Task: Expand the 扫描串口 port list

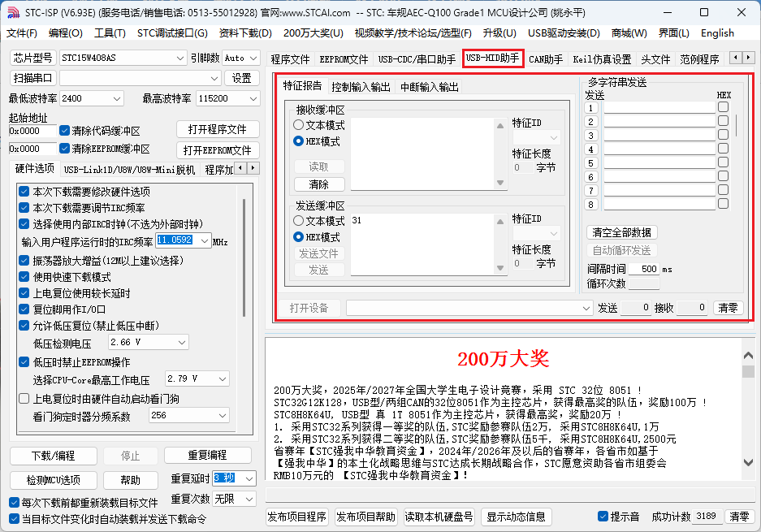Action: tap(141, 78)
